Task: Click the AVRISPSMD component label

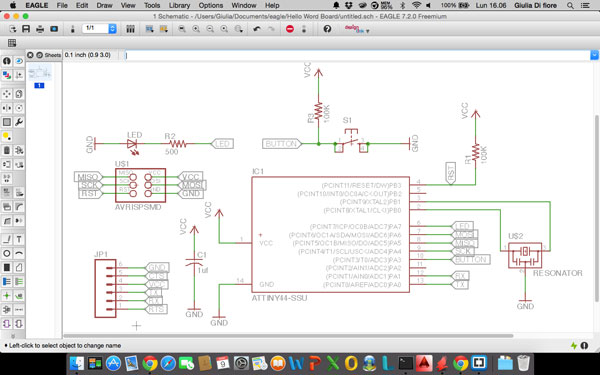Action: tap(138, 207)
